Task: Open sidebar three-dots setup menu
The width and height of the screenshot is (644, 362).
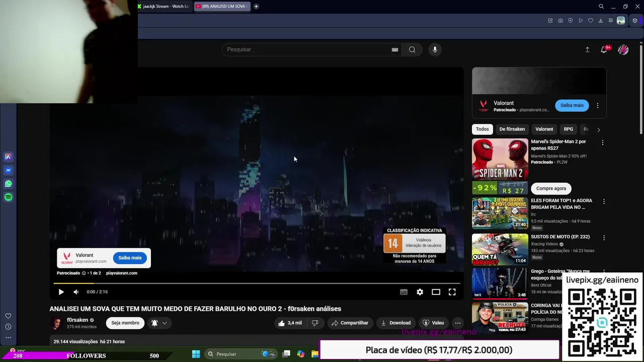Action: point(8,337)
